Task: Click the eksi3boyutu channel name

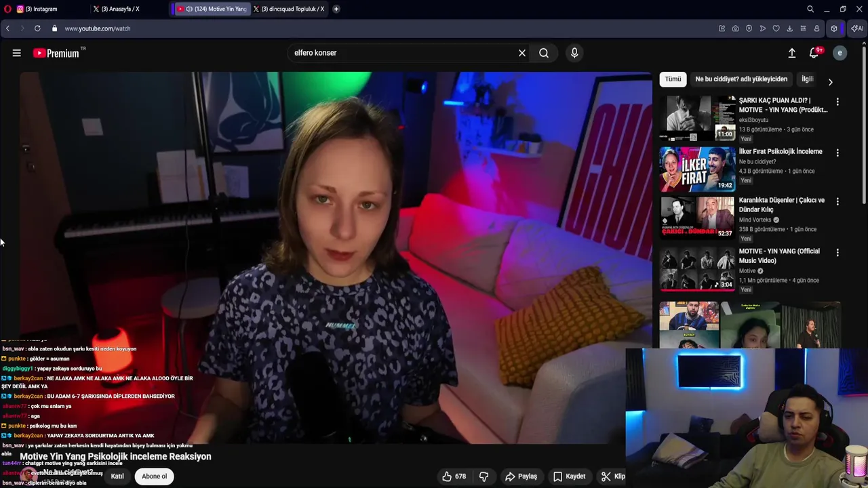Action: click(753, 120)
